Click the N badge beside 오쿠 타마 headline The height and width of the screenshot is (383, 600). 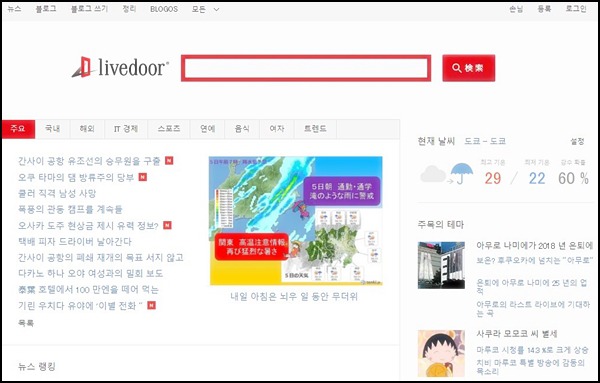(x=143, y=177)
